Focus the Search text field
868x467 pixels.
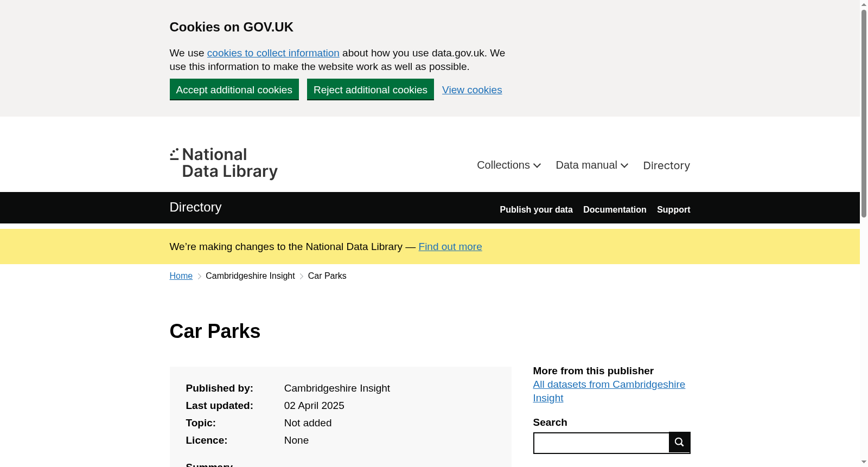pyautogui.click(x=601, y=443)
